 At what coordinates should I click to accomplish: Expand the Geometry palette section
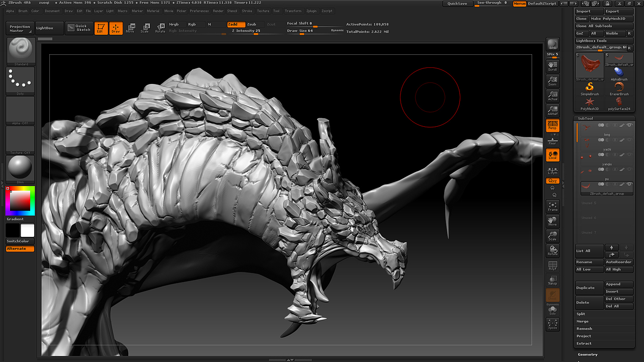pyautogui.click(x=588, y=354)
